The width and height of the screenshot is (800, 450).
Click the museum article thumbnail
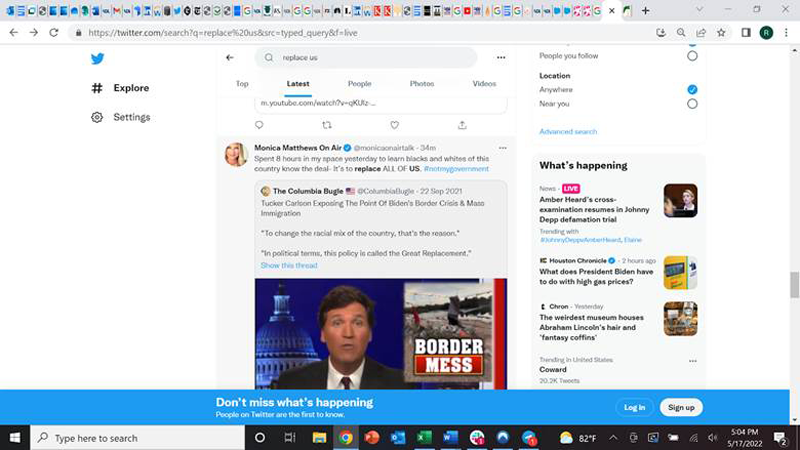[681, 319]
